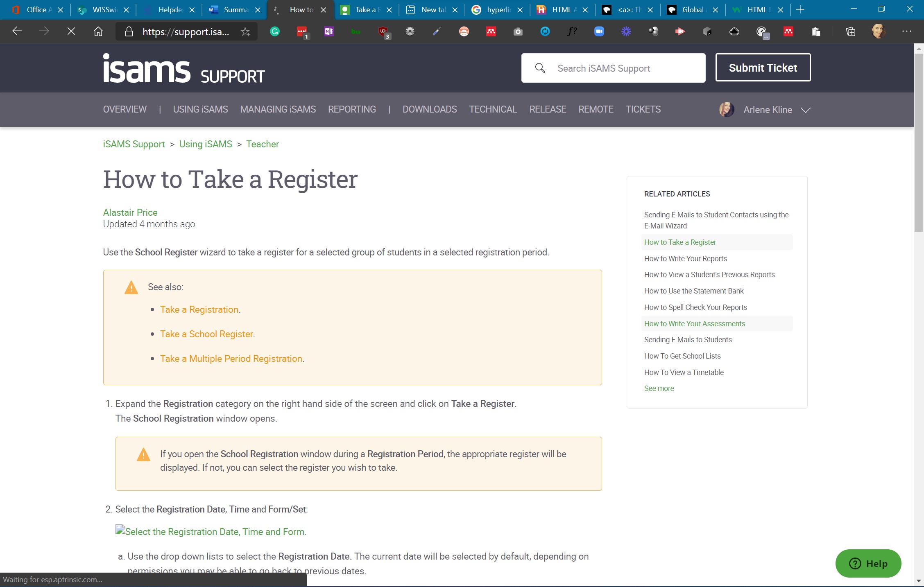Image resolution: width=924 pixels, height=587 pixels.
Task: Go to the browser home page
Action: coord(98,32)
